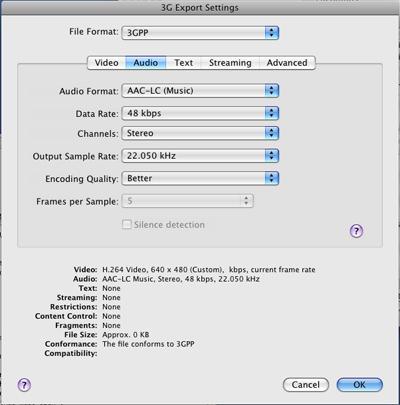Viewport: 400px width, 405px height.
Task: Click the Encoding Quality label
Action: pos(82,179)
